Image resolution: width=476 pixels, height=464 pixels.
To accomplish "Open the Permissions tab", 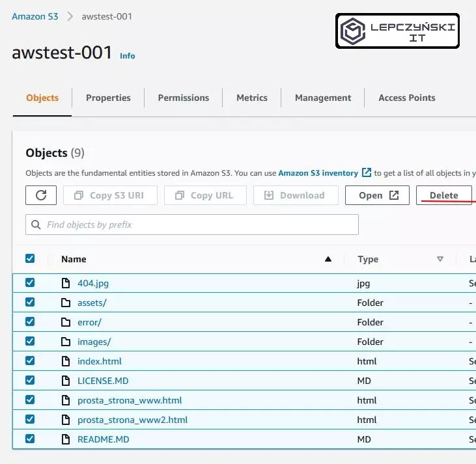I will coord(184,98).
